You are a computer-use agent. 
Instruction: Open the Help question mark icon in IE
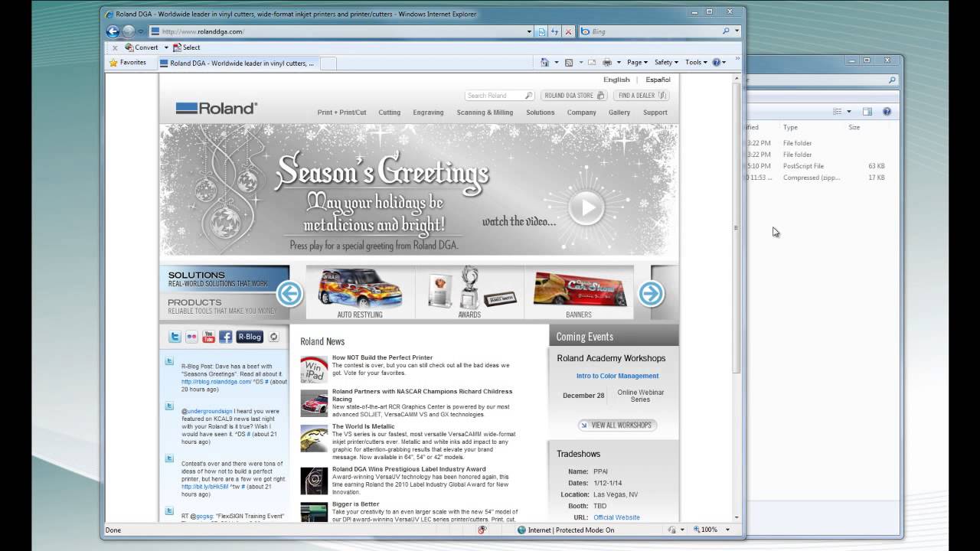tap(717, 63)
